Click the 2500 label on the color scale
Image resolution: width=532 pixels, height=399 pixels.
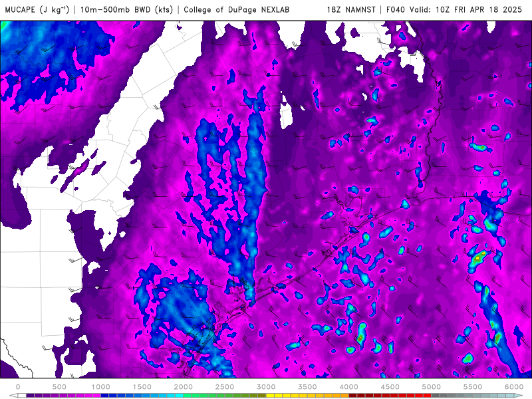(225, 387)
